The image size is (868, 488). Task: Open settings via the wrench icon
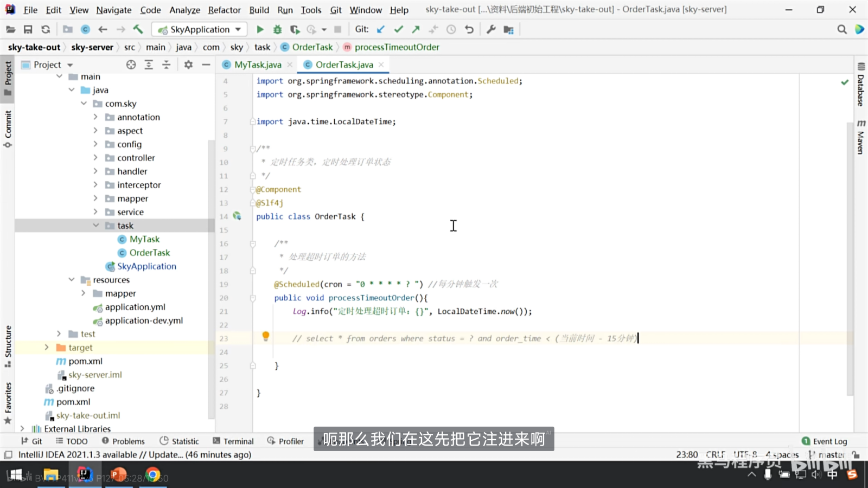[491, 29]
